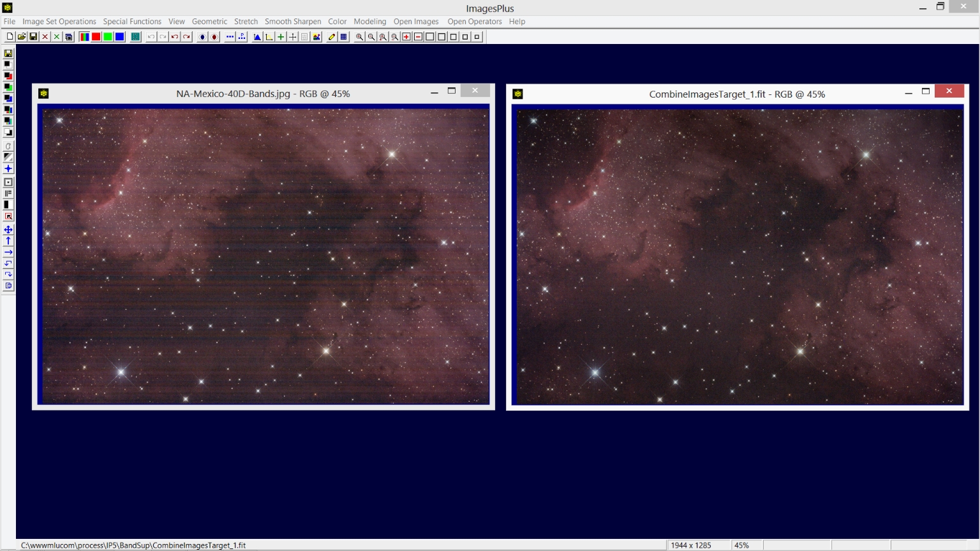Click the blue circle mask icon
Image resolution: width=980 pixels, height=551 pixels.
(202, 37)
